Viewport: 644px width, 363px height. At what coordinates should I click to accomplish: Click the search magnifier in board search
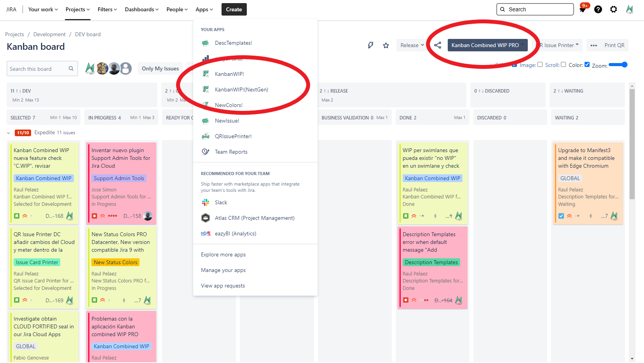click(x=71, y=69)
